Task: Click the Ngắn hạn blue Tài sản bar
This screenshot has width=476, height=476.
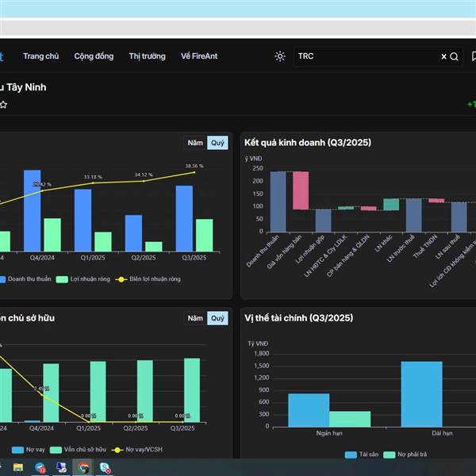Action: coord(309,410)
